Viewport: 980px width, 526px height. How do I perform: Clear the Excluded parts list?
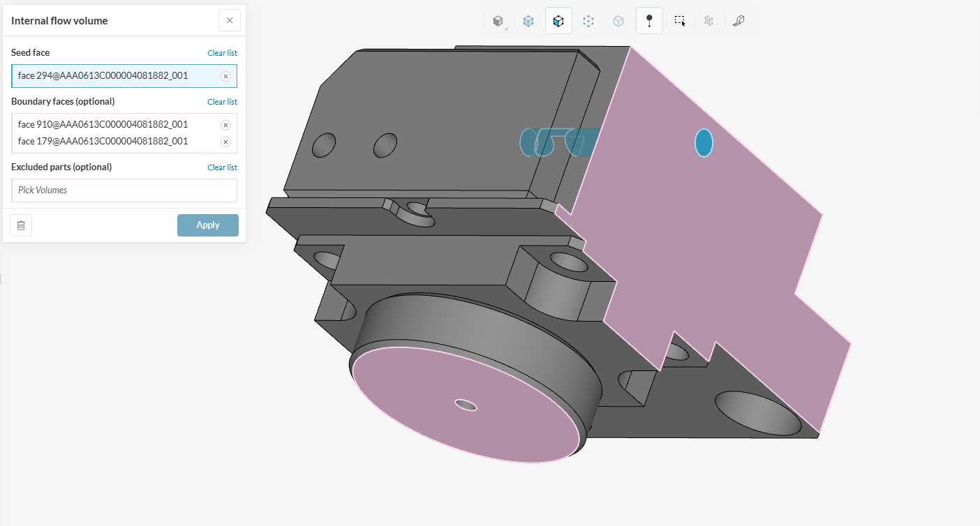(222, 167)
